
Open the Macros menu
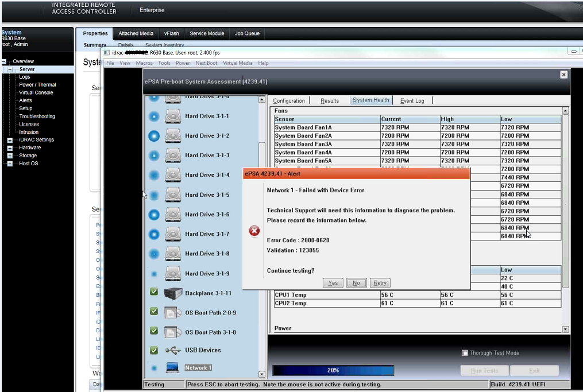[x=144, y=63]
